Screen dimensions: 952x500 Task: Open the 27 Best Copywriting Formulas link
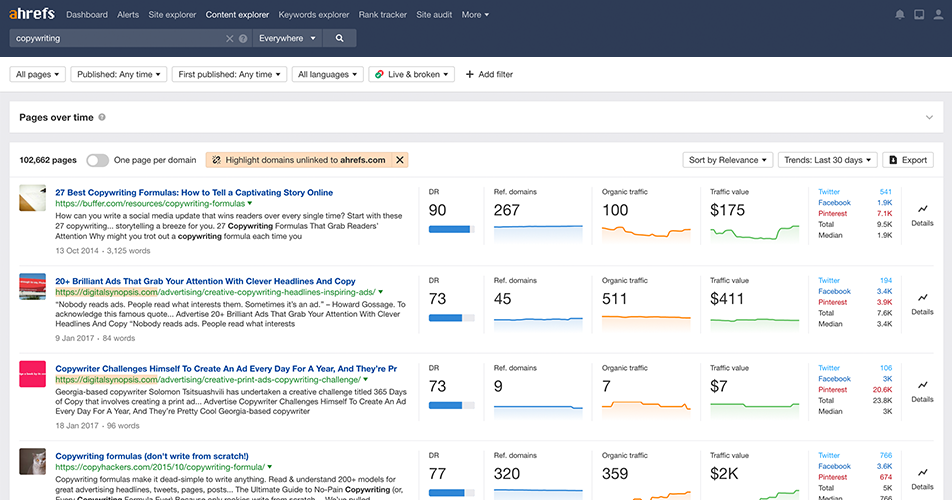[194, 192]
